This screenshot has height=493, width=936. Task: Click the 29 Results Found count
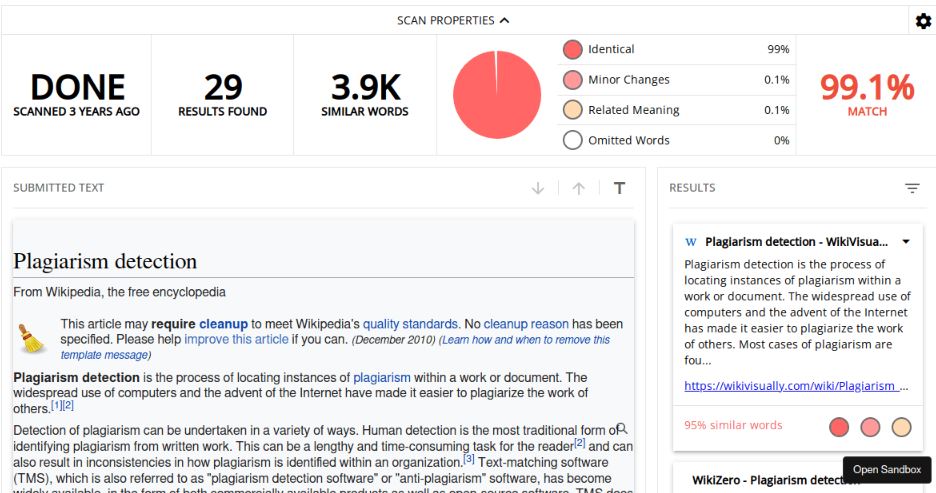(x=223, y=95)
